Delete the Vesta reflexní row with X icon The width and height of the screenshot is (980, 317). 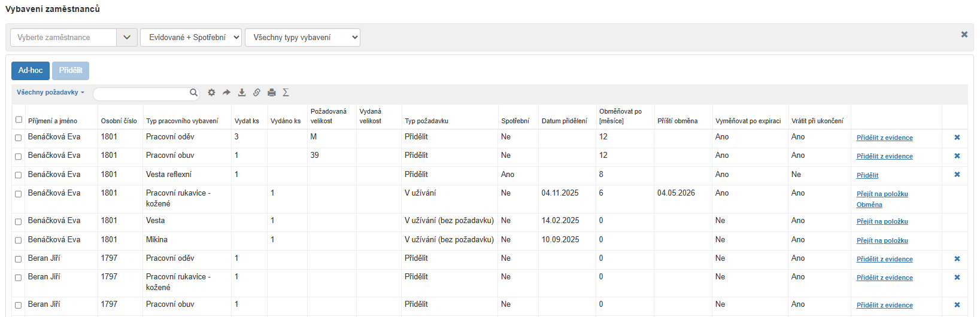tap(957, 175)
